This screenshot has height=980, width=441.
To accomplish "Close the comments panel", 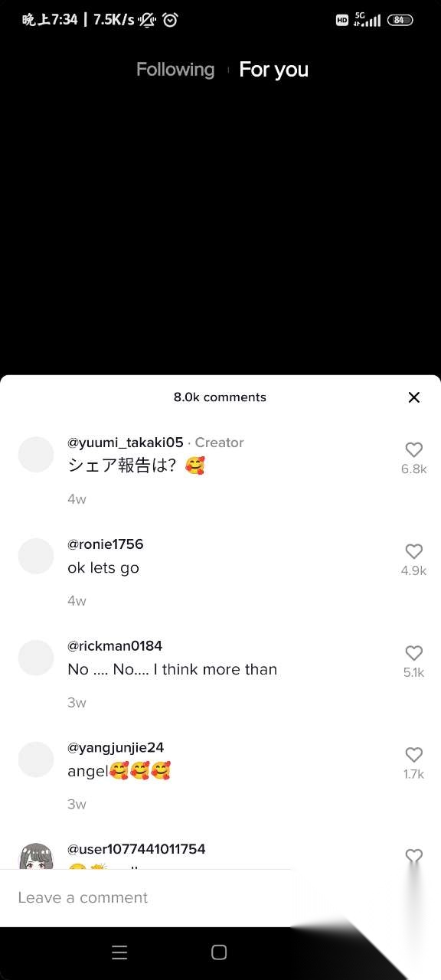I will 414,397.
